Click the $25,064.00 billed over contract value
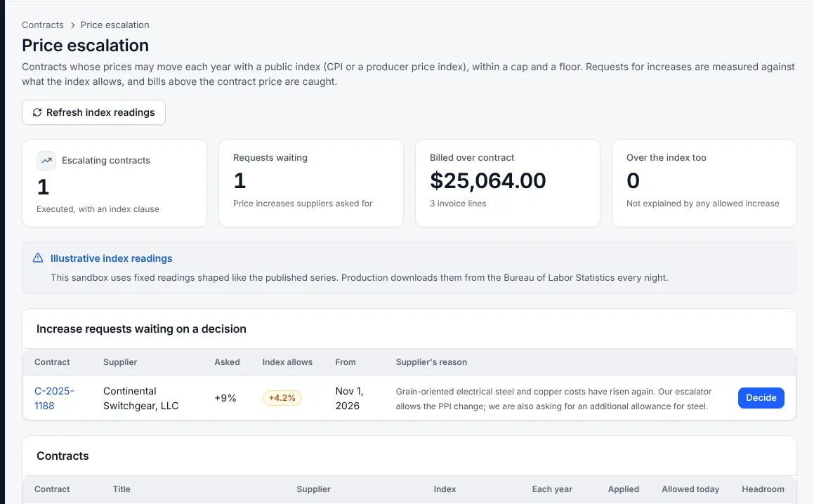Image resolution: width=814 pixels, height=504 pixels. click(x=487, y=180)
